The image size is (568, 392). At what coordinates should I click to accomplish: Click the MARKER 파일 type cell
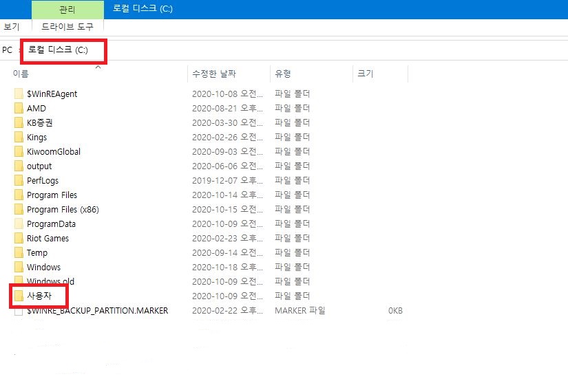pyautogui.click(x=300, y=311)
